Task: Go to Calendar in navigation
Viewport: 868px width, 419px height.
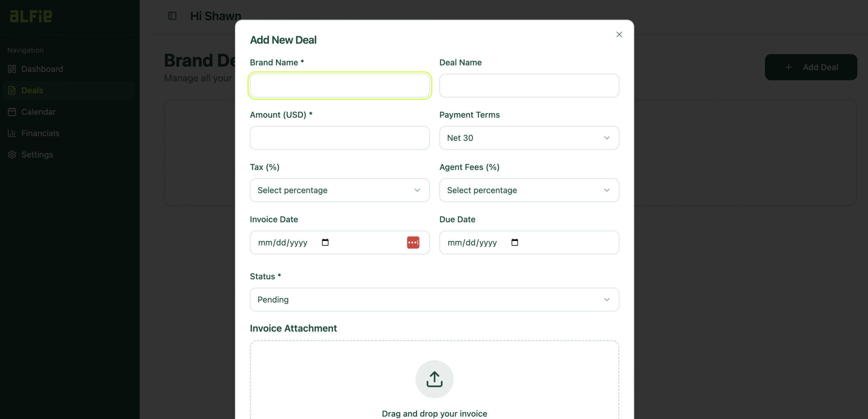Action: point(38,112)
